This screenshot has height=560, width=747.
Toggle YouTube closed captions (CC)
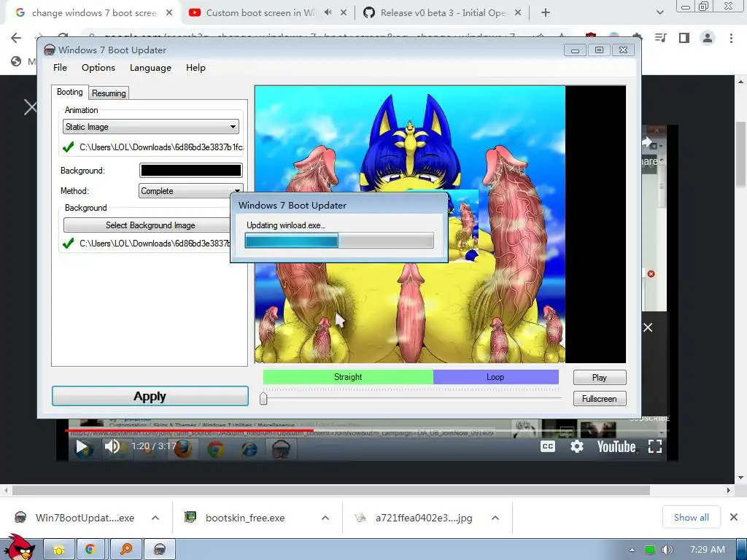[x=548, y=446]
